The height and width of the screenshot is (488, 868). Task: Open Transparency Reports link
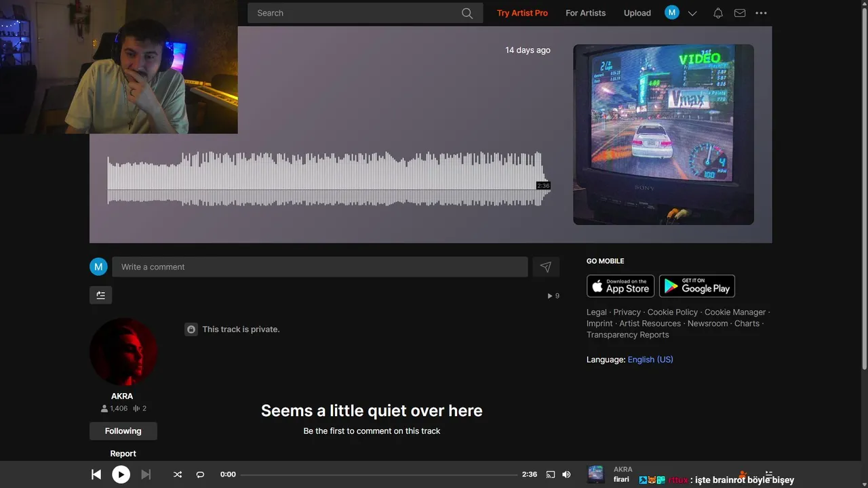tap(628, 335)
